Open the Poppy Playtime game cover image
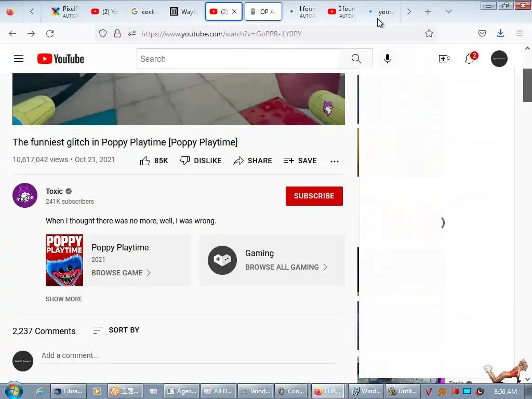 pyautogui.click(x=64, y=260)
